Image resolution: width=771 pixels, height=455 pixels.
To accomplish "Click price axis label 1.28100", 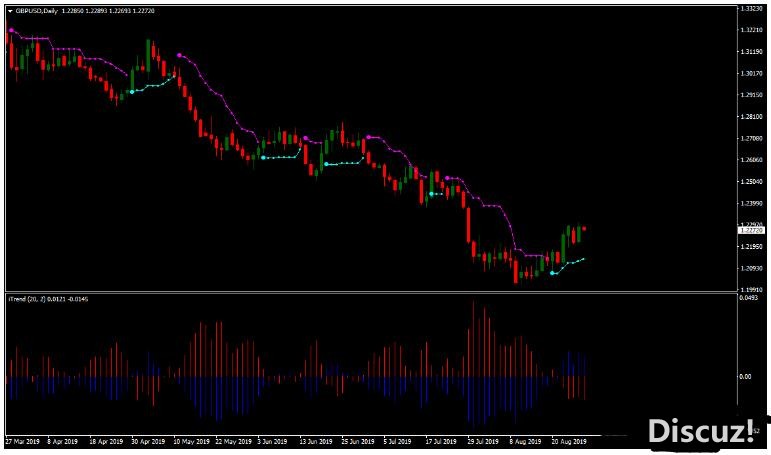I will click(751, 117).
